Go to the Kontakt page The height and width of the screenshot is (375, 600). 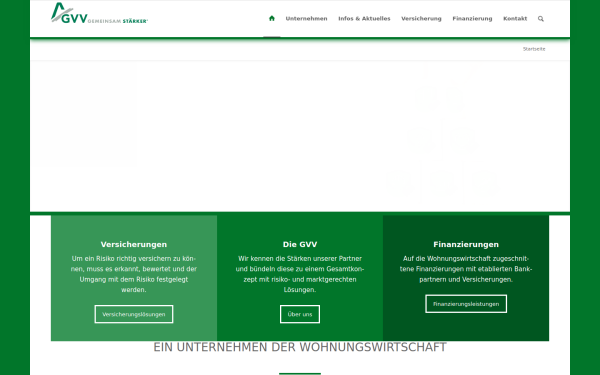pos(515,18)
